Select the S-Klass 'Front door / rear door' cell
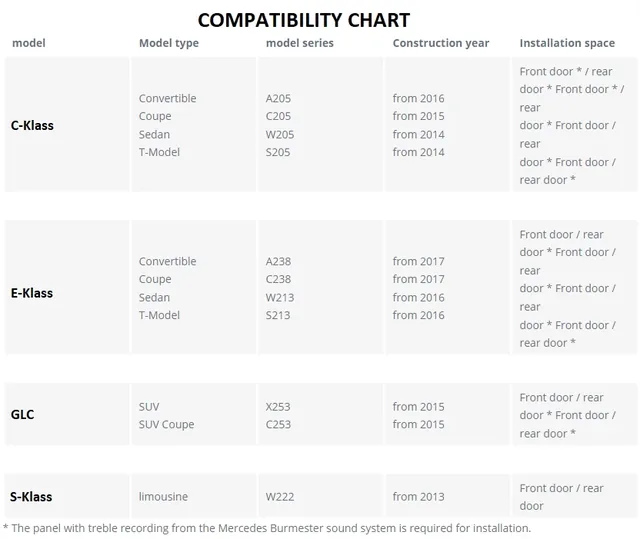 pyautogui.click(x=574, y=496)
